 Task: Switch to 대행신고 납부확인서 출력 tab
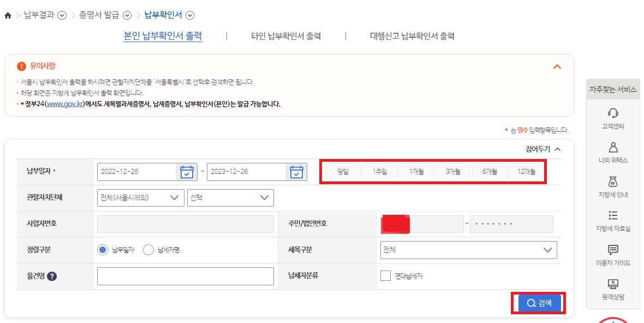pyautogui.click(x=412, y=36)
